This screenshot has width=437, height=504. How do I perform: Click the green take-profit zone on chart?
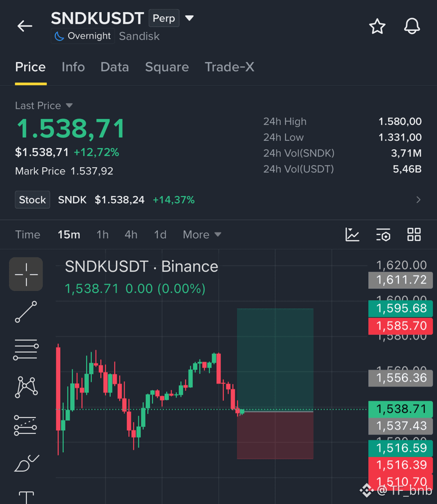[x=275, y=360]
